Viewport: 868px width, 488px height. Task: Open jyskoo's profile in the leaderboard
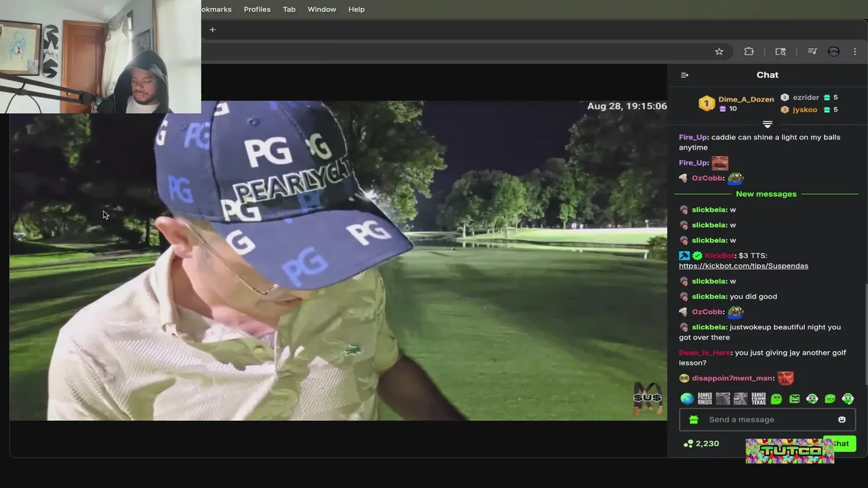[805, 109]
